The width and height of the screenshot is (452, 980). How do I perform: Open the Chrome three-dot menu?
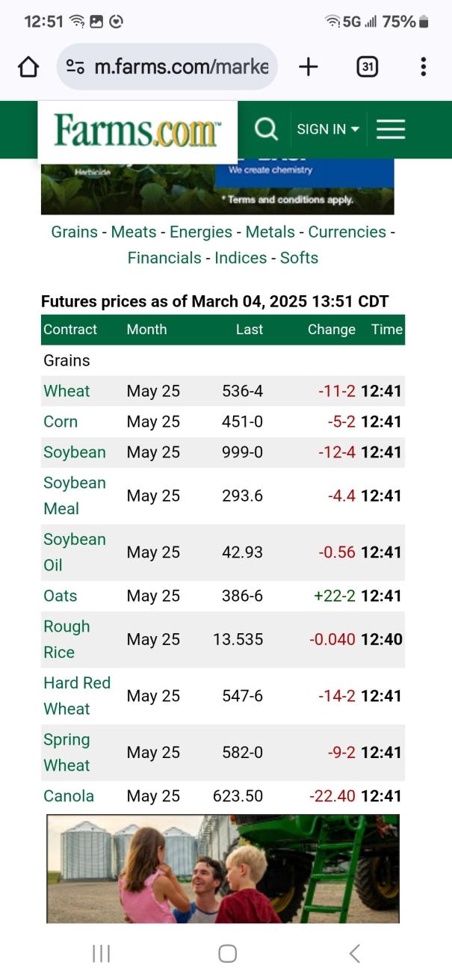point(423,67)
